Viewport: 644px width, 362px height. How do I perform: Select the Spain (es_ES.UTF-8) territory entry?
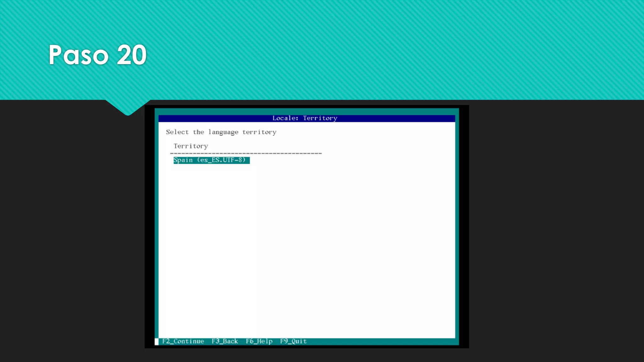211,160
